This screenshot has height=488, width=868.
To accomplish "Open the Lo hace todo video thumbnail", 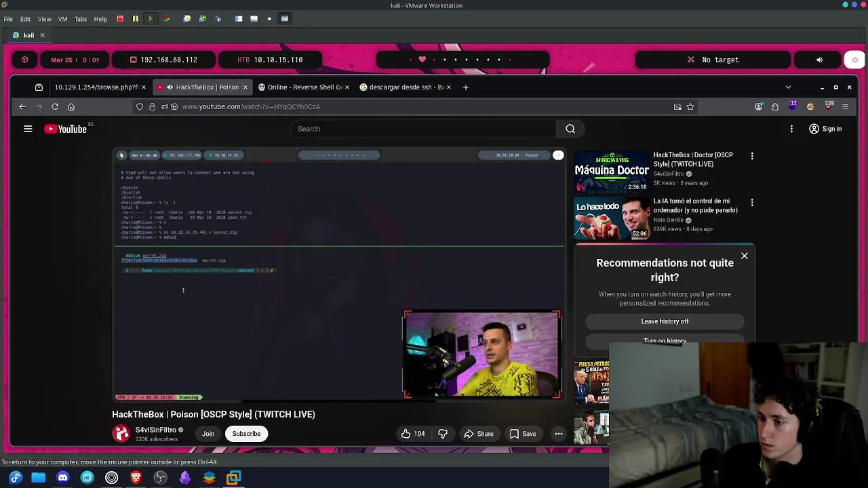I will (x=612, y=218).
